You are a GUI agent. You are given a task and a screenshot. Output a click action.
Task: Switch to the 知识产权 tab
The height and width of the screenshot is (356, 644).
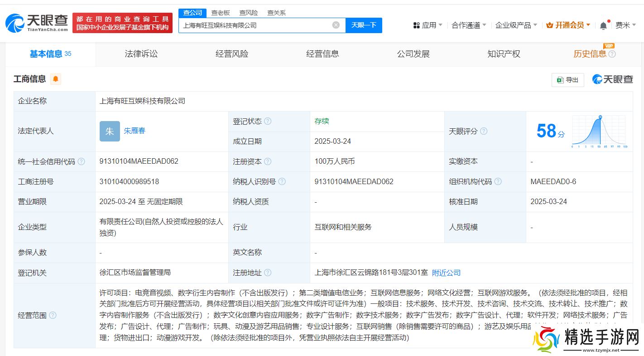[504, 54]
